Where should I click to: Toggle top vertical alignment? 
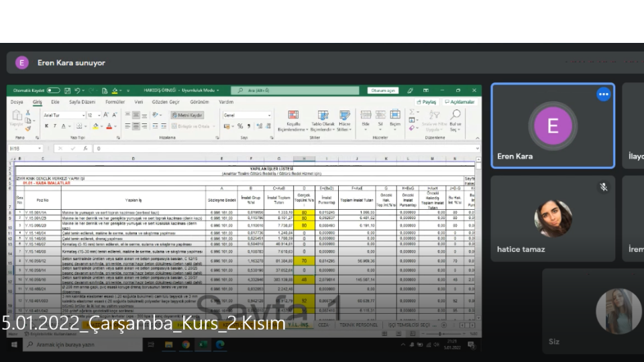tap(127, 115)
